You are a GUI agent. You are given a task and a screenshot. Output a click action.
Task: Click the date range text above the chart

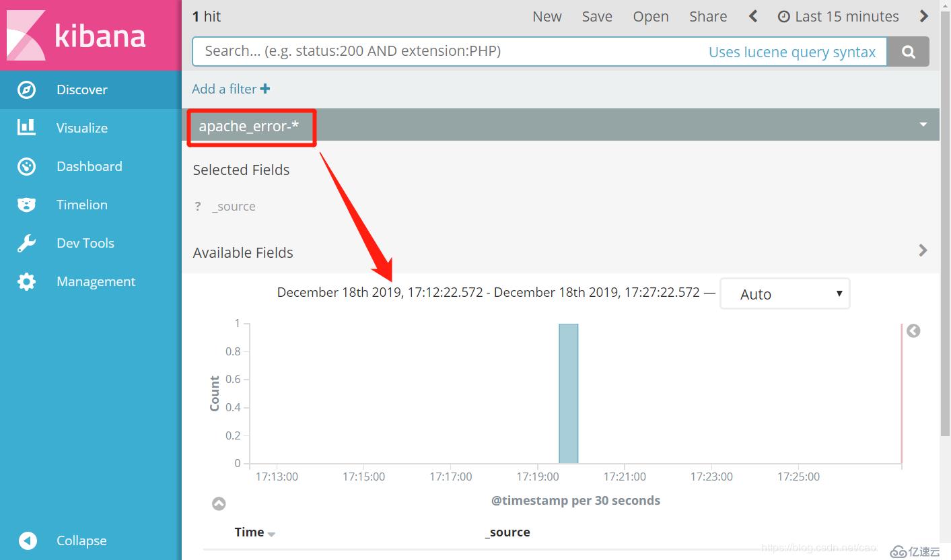click(489, 292)
